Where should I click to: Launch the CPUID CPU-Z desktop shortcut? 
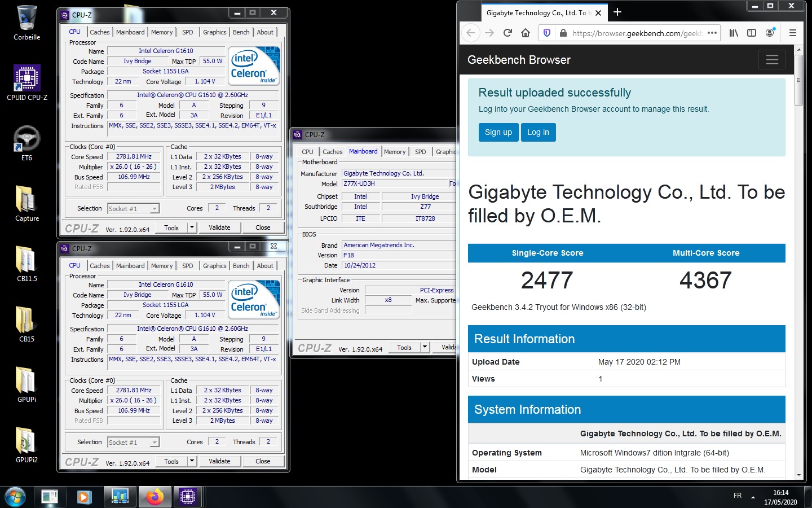coord(27,83)
